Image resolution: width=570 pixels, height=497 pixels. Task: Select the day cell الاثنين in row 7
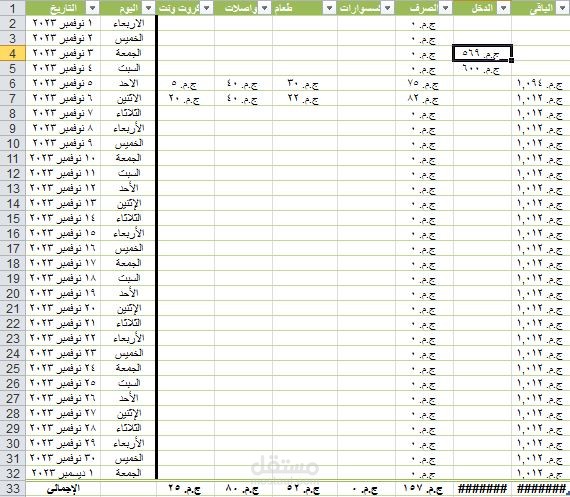click(x=128, y=99)
